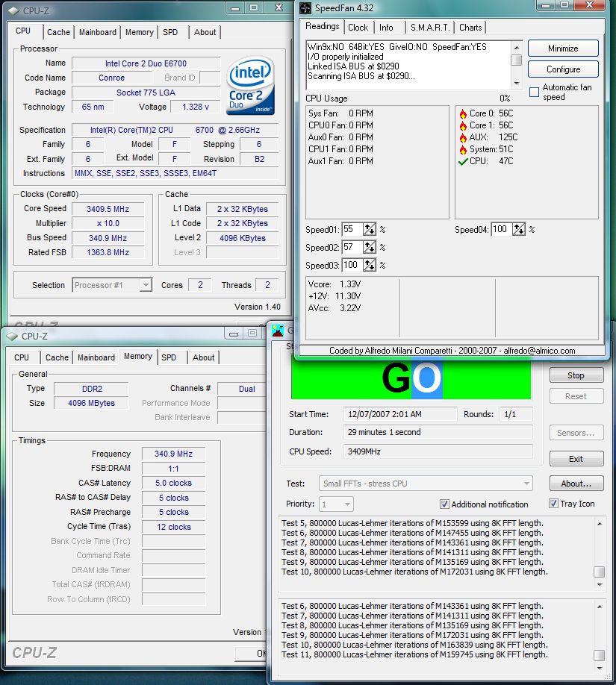Image resolution: width=616 pixels, height=685 pixels.
Task: Click the Core Speed 3409.5 MHz value
Action: point(108,209)
